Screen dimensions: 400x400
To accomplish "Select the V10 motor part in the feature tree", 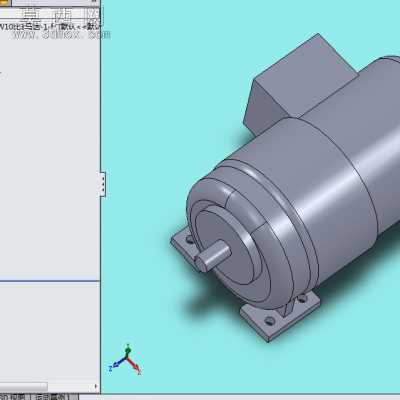I will pos(50,27).
